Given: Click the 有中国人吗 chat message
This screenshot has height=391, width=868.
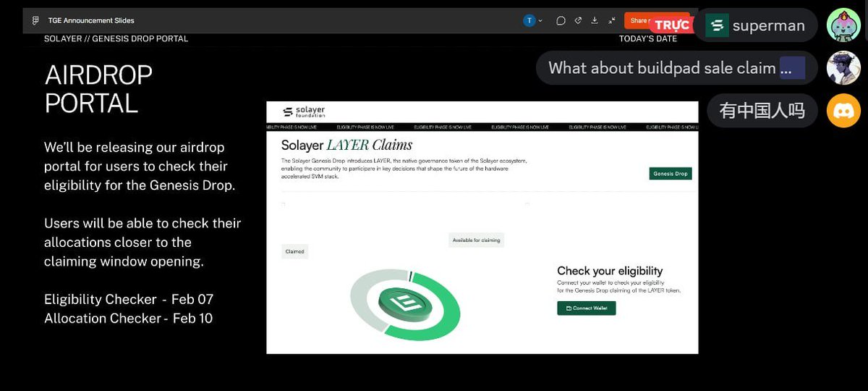Looking at the screenshot, I should pyautogui.click(x=762, y=111).
